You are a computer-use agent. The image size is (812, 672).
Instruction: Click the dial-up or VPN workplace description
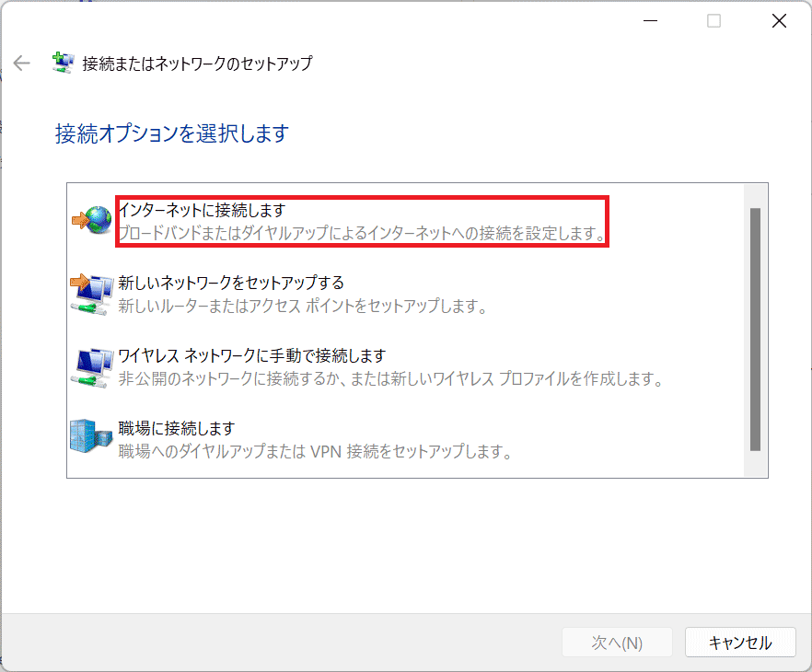click(x=315, y=452)
